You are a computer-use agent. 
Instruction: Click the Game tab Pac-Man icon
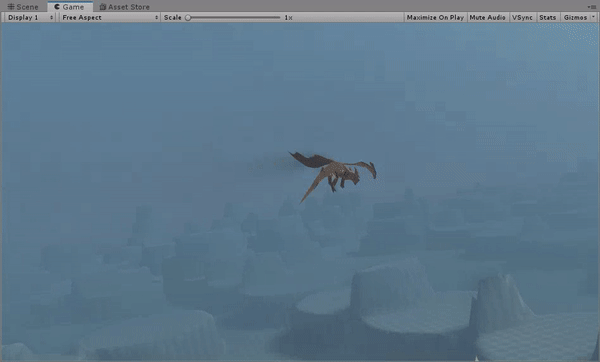tap(57, 7)
